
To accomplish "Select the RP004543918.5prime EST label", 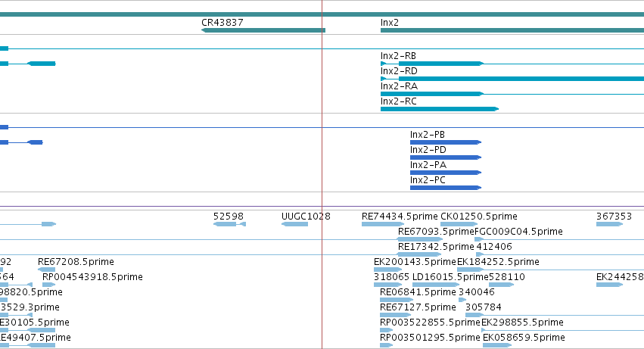I will tap(92, 278).
